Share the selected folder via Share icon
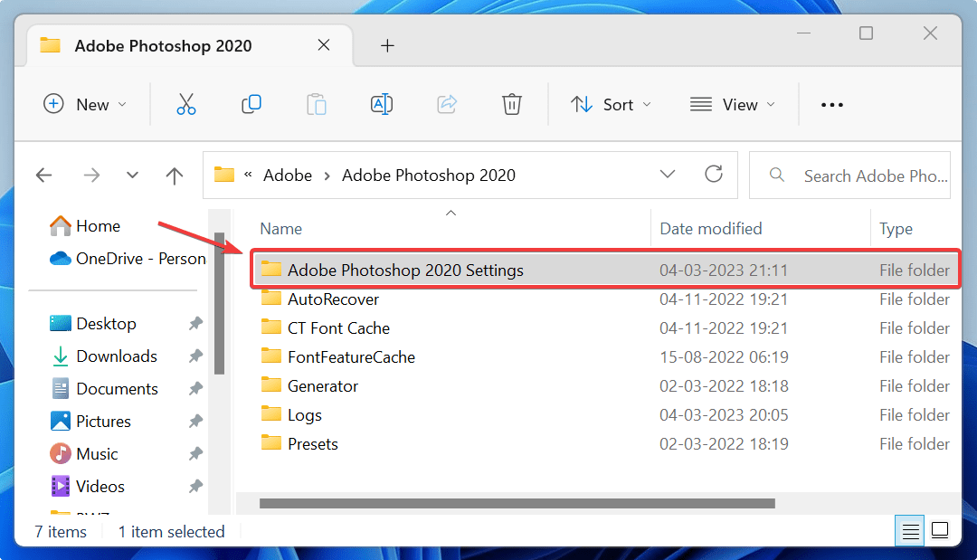Screen dimensions: 977x560 (447, 104)
